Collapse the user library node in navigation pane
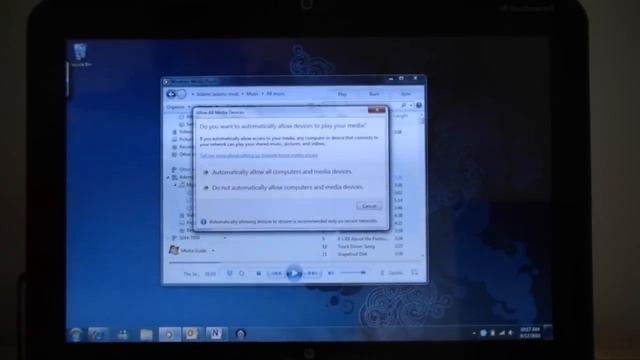 168,178
